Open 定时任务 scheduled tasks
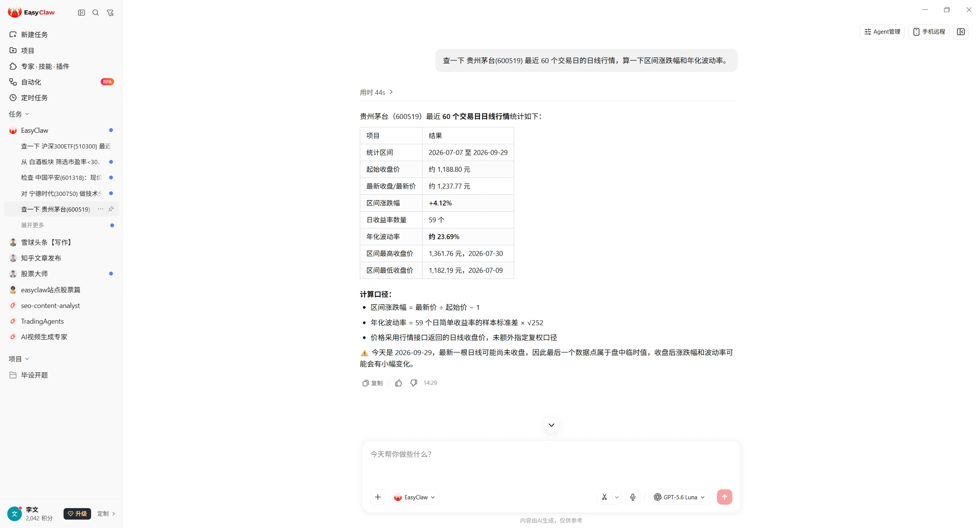Viewport: 980px width, 528px height. tap(61, 98)
